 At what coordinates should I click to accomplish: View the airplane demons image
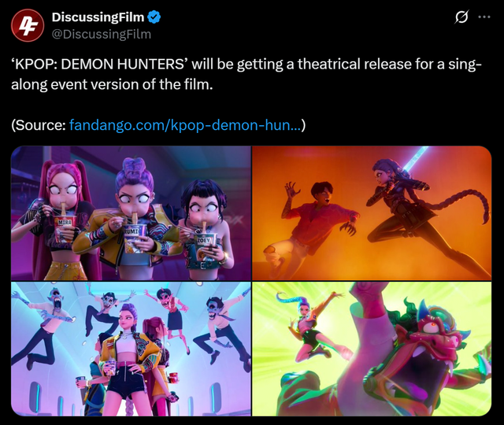coord(131,349)
